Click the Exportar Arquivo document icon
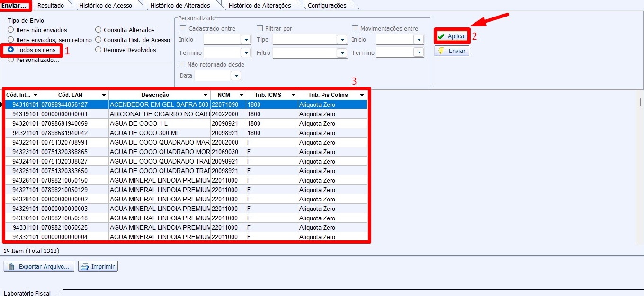 (x=10, y=267)
